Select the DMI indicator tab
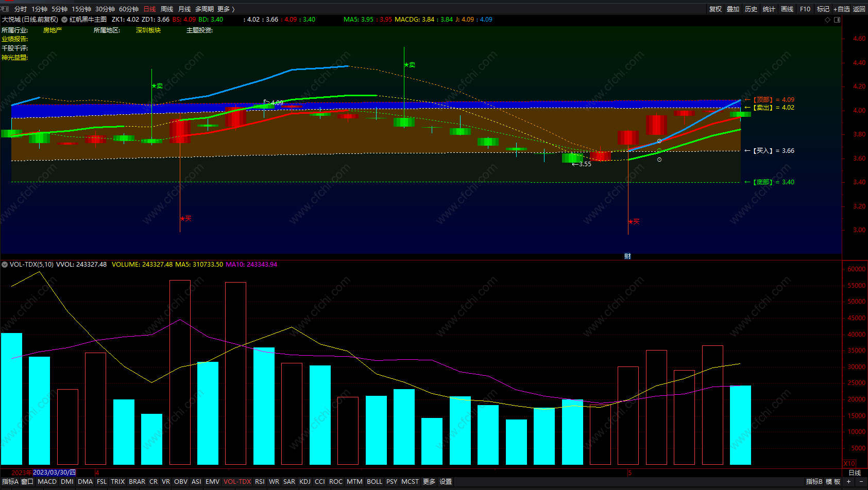This screenshot has height=490, width=868. [67, 482]
